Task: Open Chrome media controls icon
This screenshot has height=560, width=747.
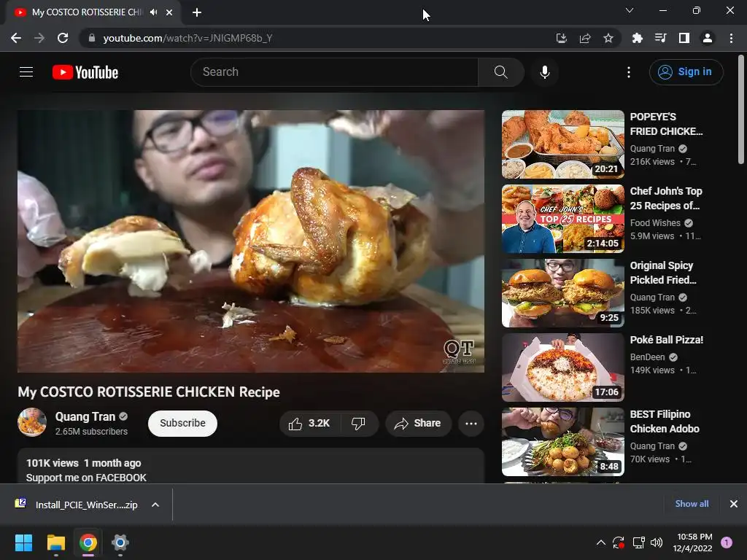Action: pos(660,38)
